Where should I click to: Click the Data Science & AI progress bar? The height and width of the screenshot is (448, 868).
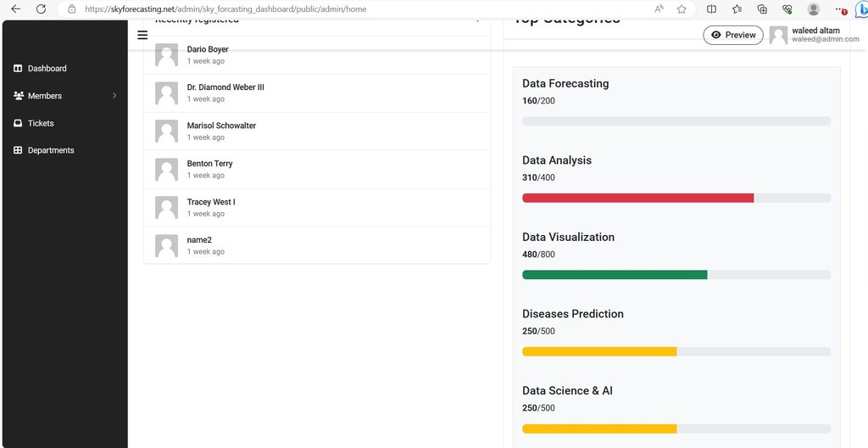coord(599,428)
